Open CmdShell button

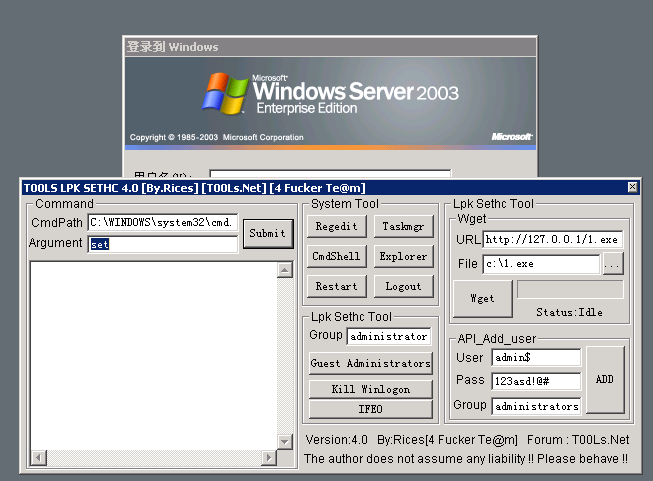tap(336, 257)
